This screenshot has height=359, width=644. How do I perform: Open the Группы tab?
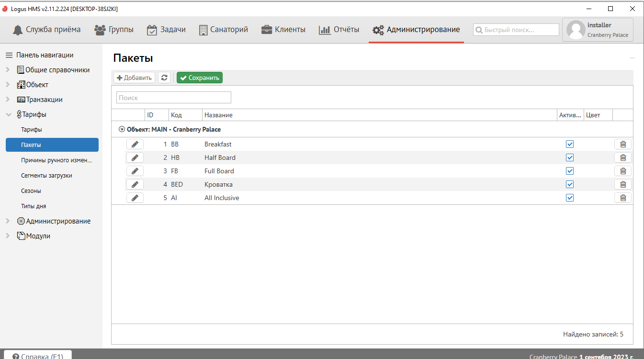tap(114, 30)
